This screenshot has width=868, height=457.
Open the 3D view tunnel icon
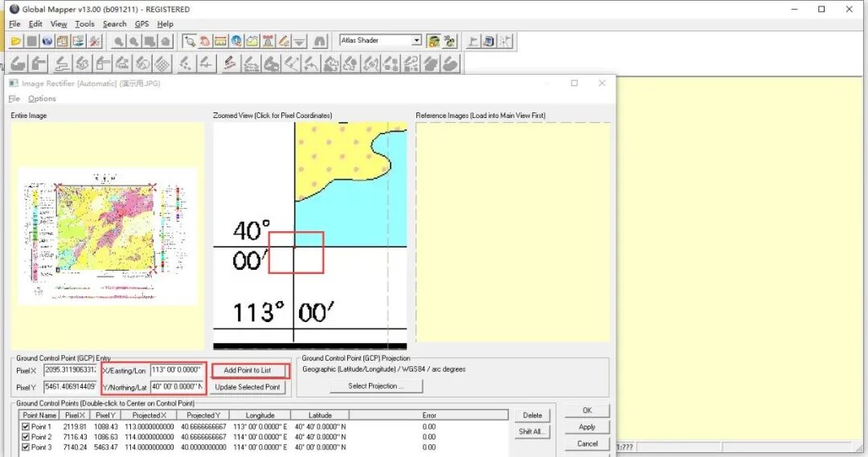pos(319,42)
